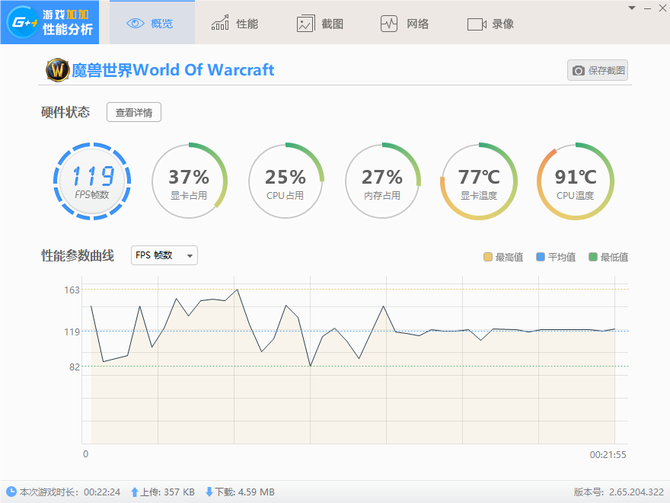Click the 硬件状态 section heading
Image resolution: width=670 pixels, height=503 pixels.
point(65,112)
